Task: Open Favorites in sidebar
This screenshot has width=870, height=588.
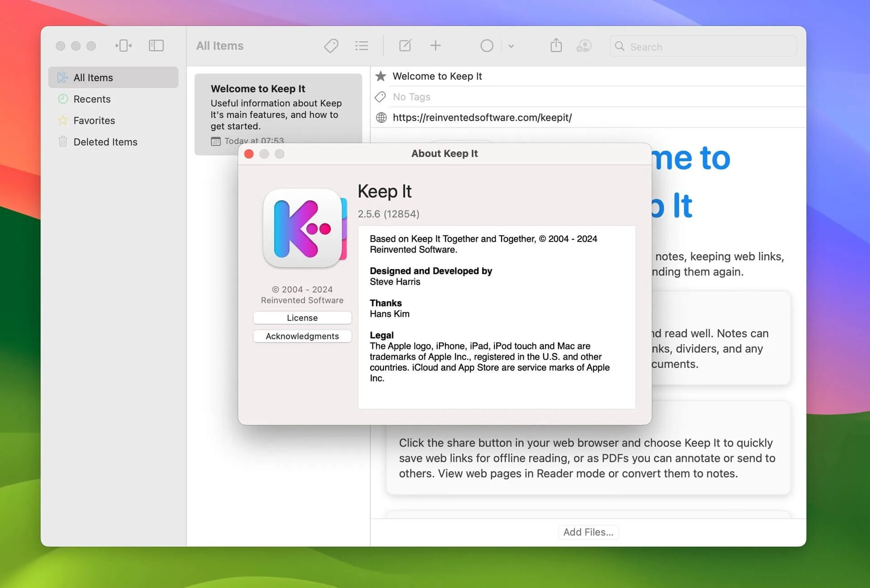Action: (x=113, y=120)
